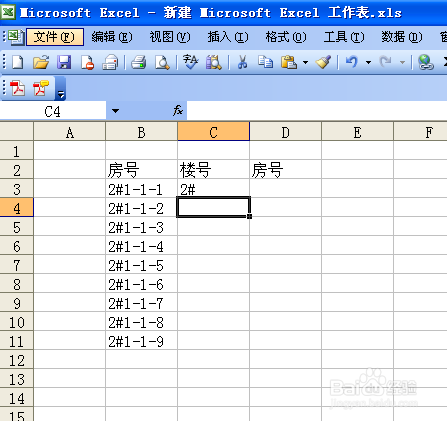Open the 格式(O) menu

click(x=286, y=37)
